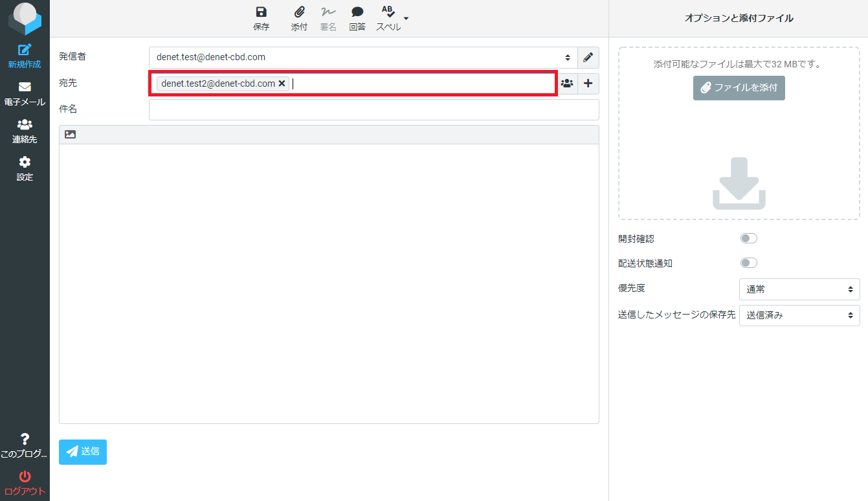Add contacts via the people icon

567,83
